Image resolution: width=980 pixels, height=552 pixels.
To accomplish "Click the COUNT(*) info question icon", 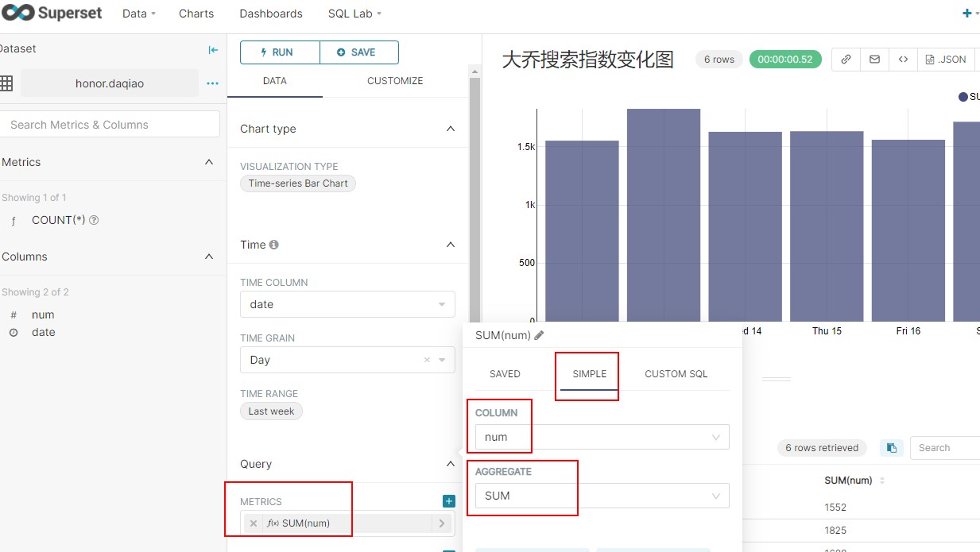I will point(94,220).
